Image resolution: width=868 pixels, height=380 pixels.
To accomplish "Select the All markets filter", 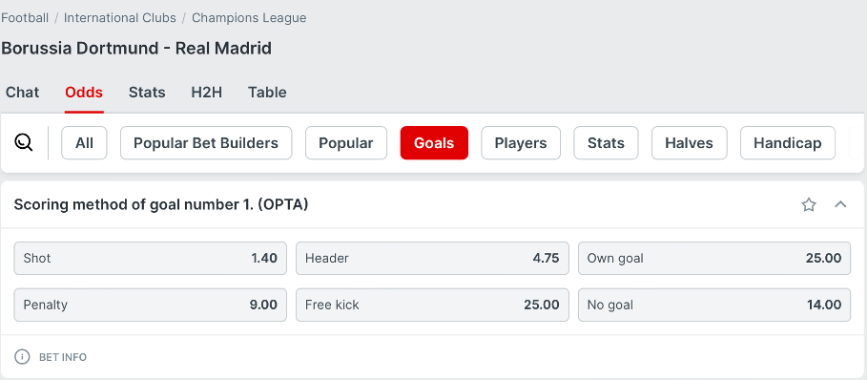I will 84,143.
